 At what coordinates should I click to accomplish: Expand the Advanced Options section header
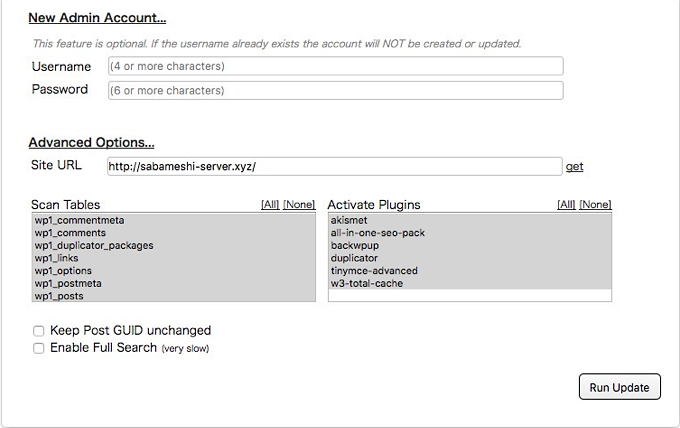pyautogui.click(x=91, y=143)
